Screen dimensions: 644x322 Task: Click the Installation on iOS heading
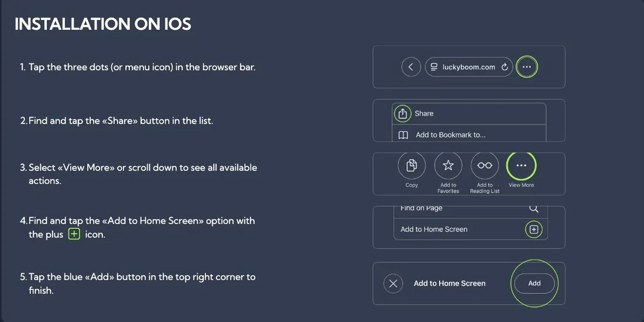[102, 24]
